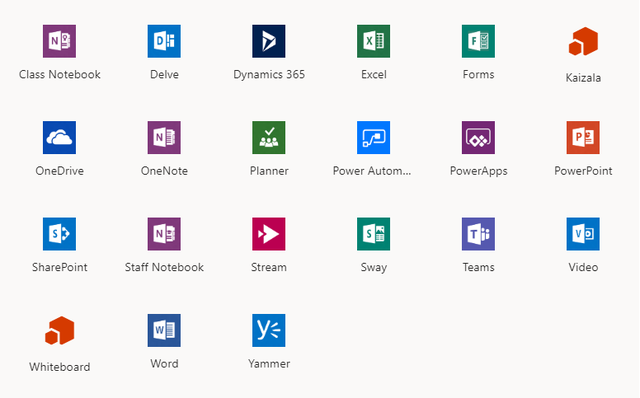Click the "Delve" text label

tap(164, 74)
